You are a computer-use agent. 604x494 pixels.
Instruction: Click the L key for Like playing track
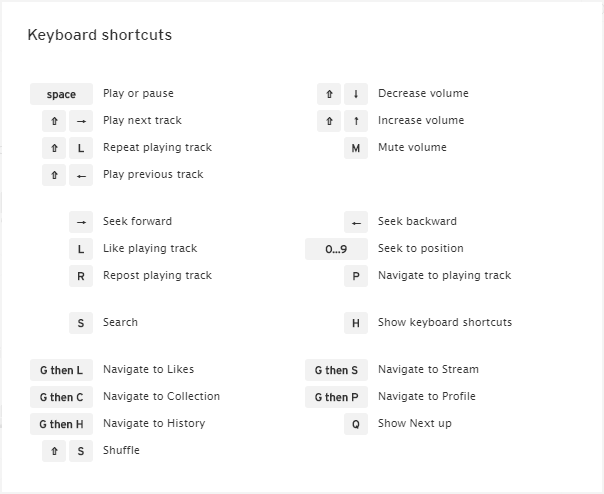(x=81, y=249)
